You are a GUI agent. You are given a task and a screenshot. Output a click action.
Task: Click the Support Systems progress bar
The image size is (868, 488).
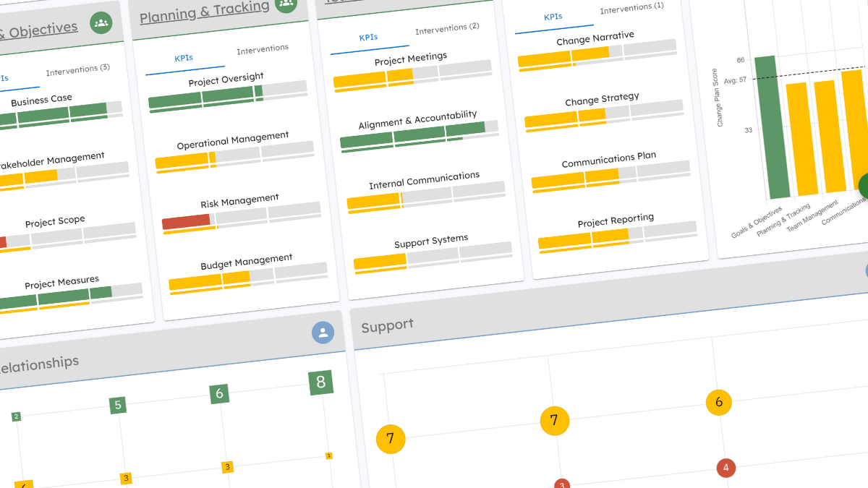click(x=433, y=260)
